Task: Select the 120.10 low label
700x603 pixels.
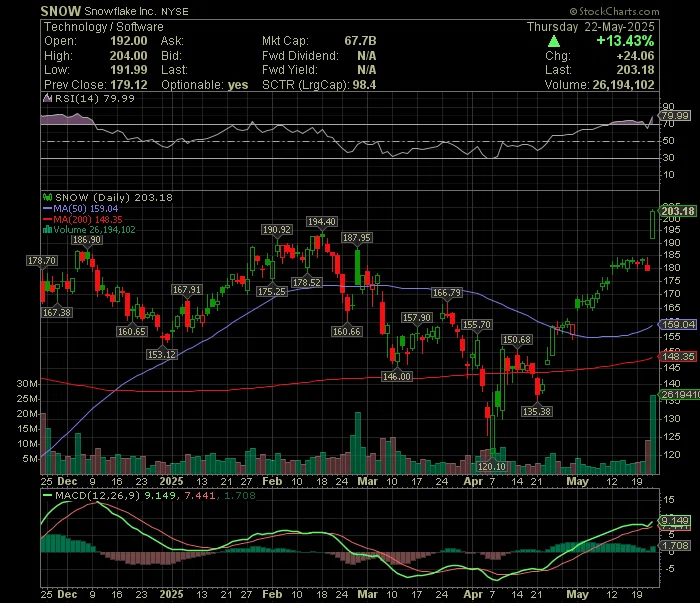Action: tap(492, 467)
